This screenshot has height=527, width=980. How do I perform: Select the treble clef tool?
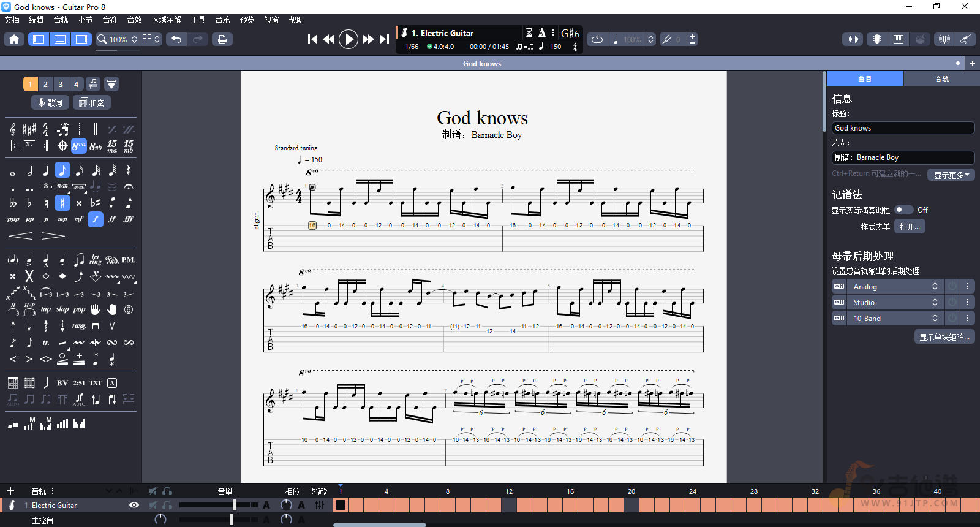pyautogui.click(x=13, y=129)
